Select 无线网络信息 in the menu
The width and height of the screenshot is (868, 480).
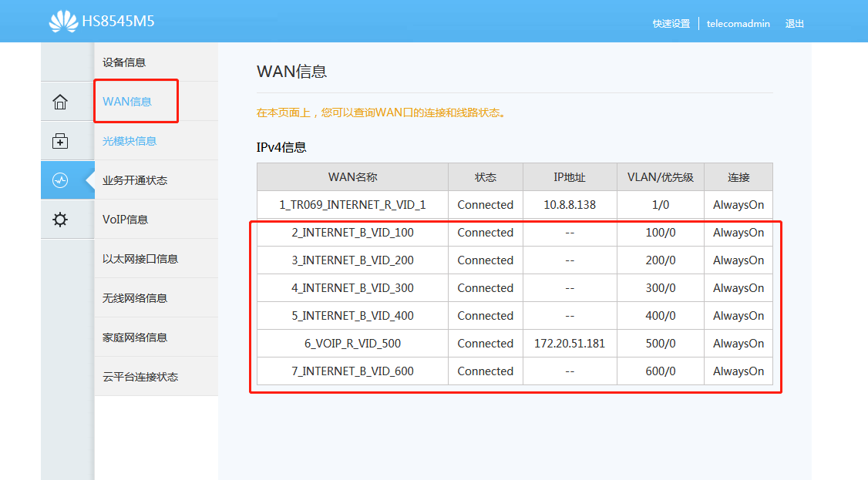(x=135, y=298)
